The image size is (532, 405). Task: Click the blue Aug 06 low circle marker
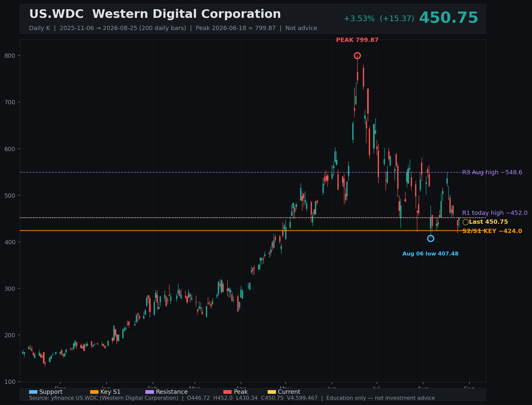tap(431, 238)
